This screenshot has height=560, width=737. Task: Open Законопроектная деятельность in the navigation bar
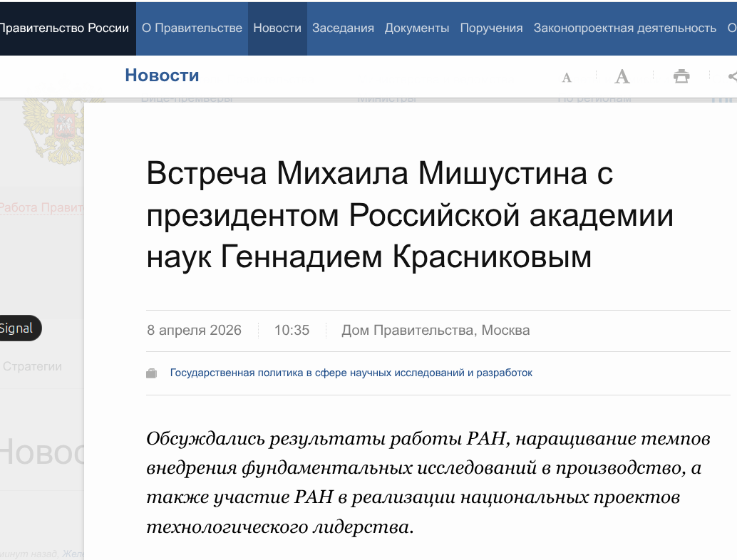pos(625,28)
